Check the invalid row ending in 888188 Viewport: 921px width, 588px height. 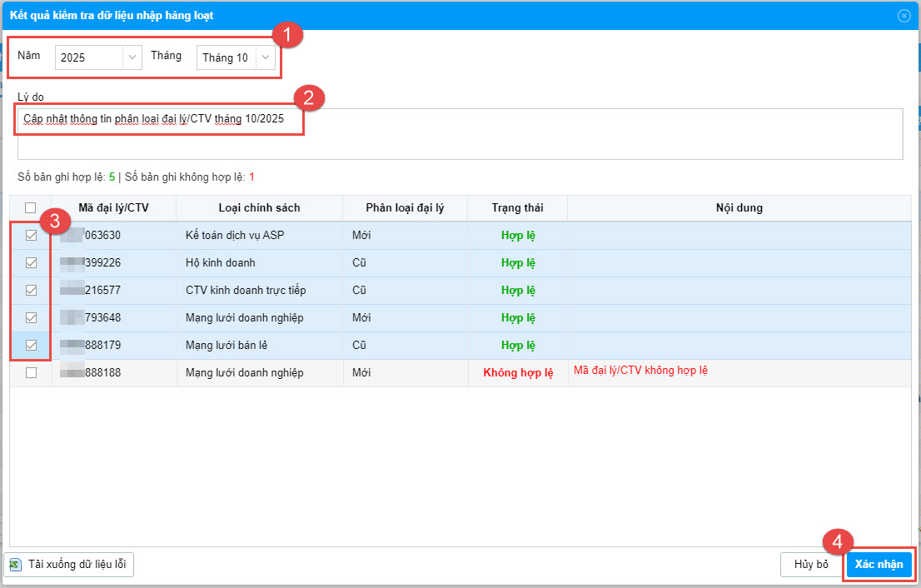(x=32, y=373)
